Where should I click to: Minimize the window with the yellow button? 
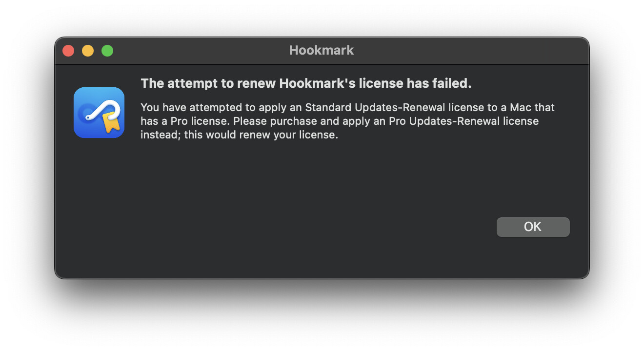[88, 51]
